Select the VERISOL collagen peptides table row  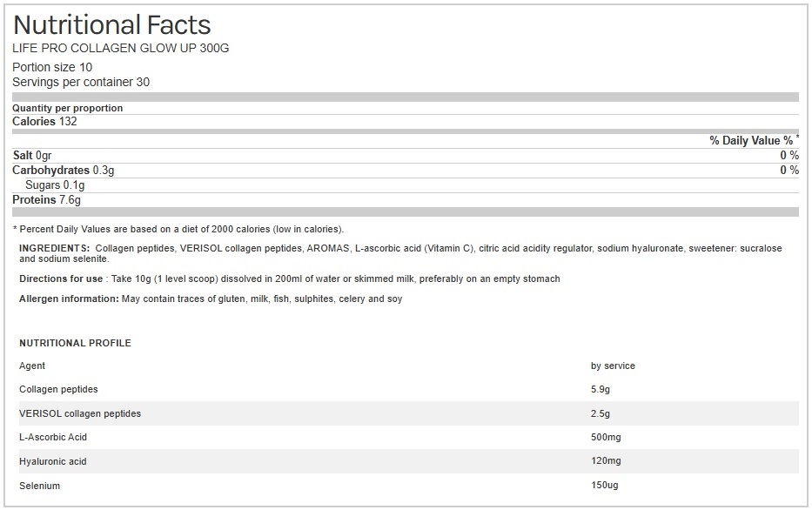coord(80,413)
